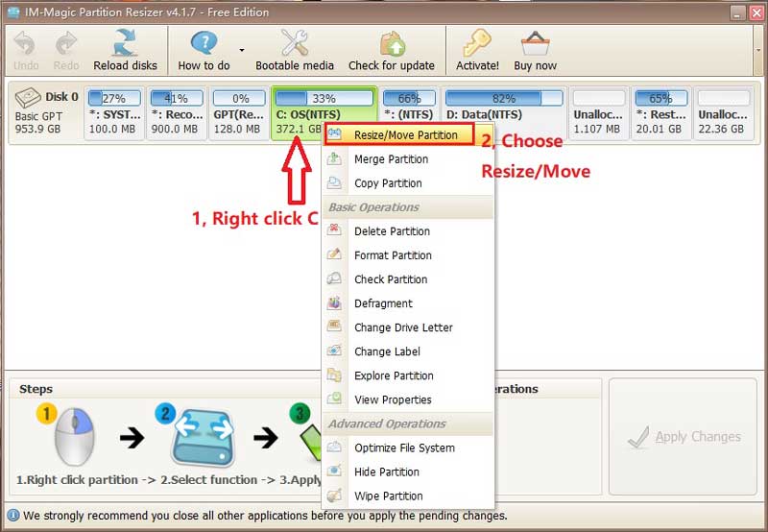Click the step 2 resize drive icon
This screenshot has height=532, width=768.
pos(203,437)
